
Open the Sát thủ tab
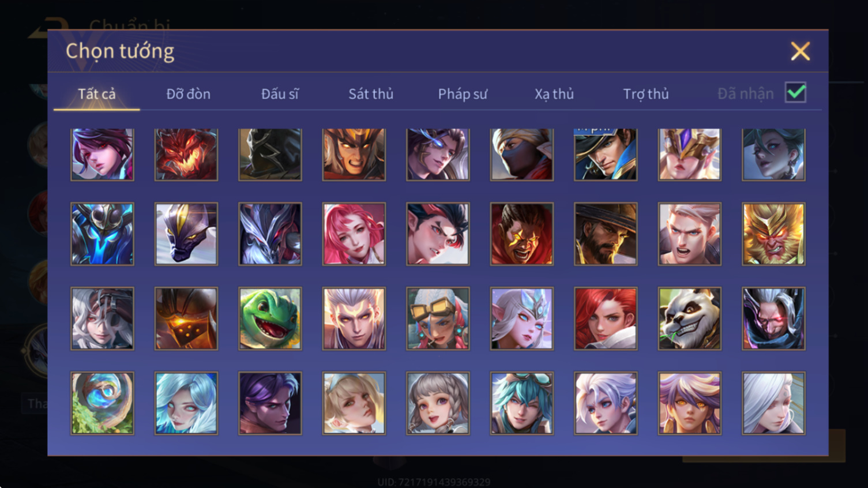[371, 94]
